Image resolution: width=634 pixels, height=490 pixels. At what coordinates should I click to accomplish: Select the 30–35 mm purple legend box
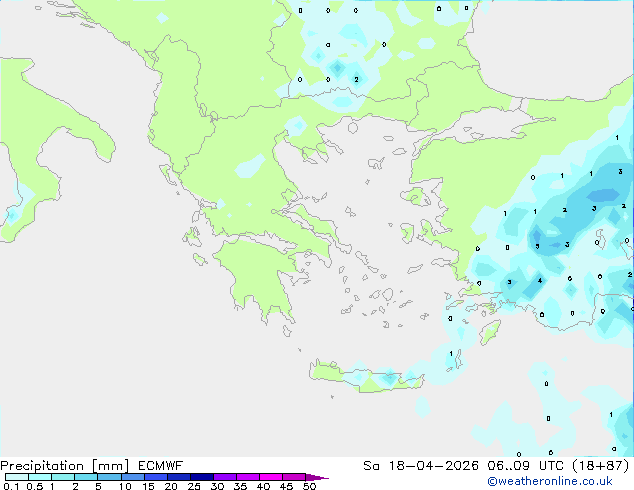pyautogui.click(x=225, y=477)
